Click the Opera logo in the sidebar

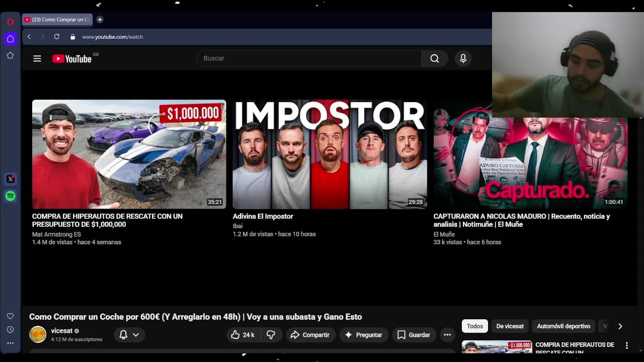point(10,22)
